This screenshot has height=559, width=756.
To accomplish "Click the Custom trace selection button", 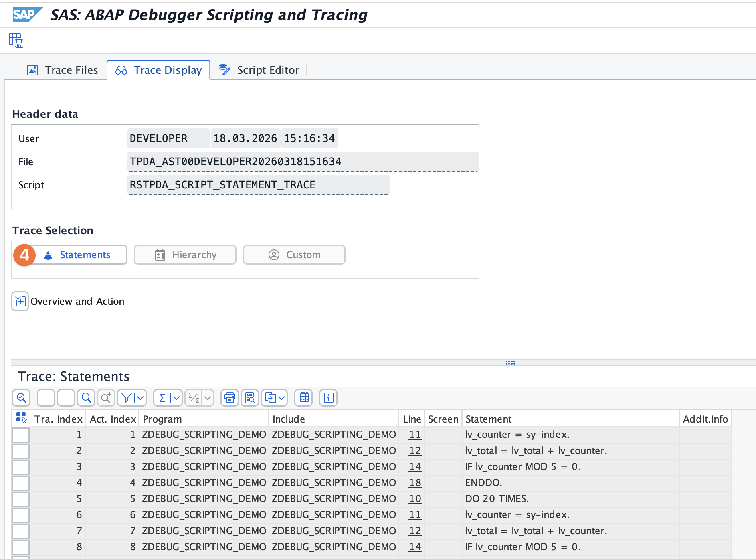I will tap(294, 255).
